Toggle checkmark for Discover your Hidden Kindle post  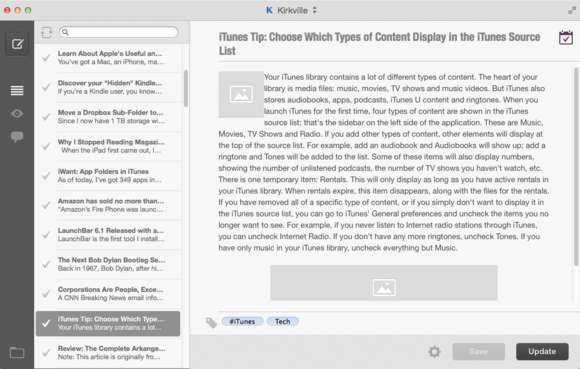[46, 87]
